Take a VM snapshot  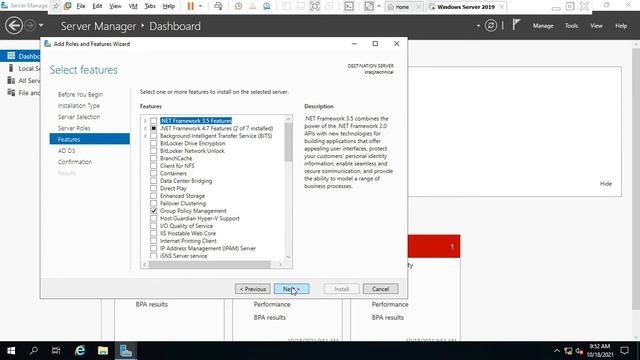click(x=238, y=6)
